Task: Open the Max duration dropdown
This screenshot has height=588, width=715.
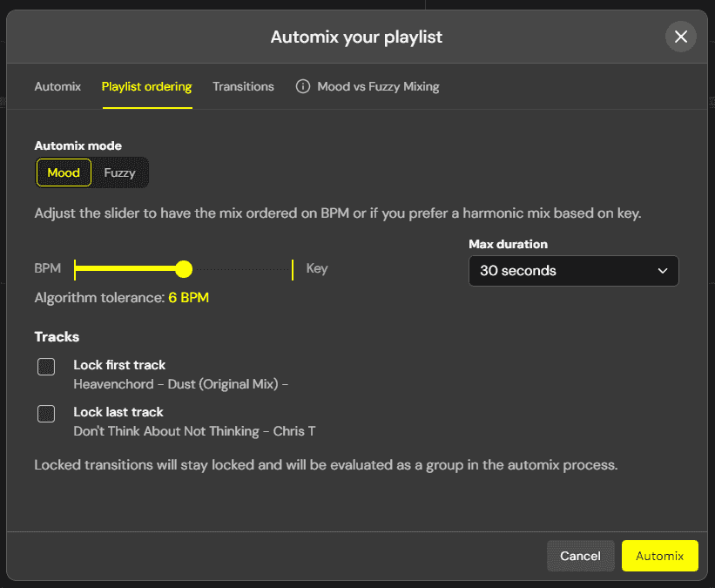Action: coord(573,271)
